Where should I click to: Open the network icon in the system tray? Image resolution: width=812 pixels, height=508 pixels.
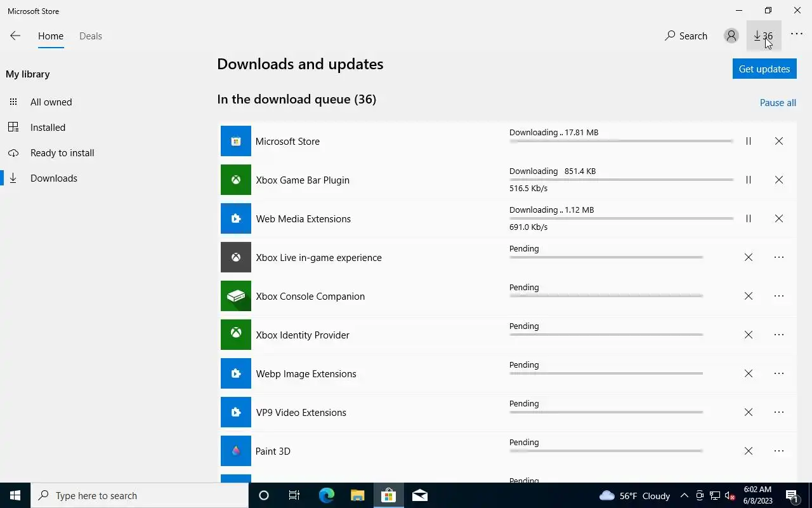(x=714, y=495)
